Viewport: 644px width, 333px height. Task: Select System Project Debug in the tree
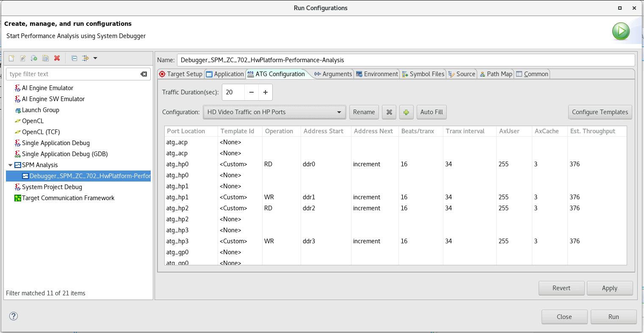[x=52, y=187]
